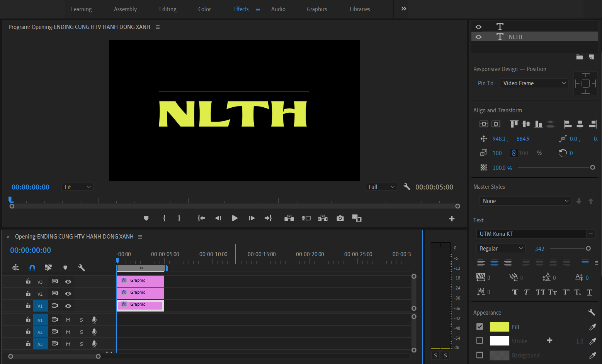602x364 pixels.
Task: Toggle Linked Selection in timeline
Action: pos(48,267)
